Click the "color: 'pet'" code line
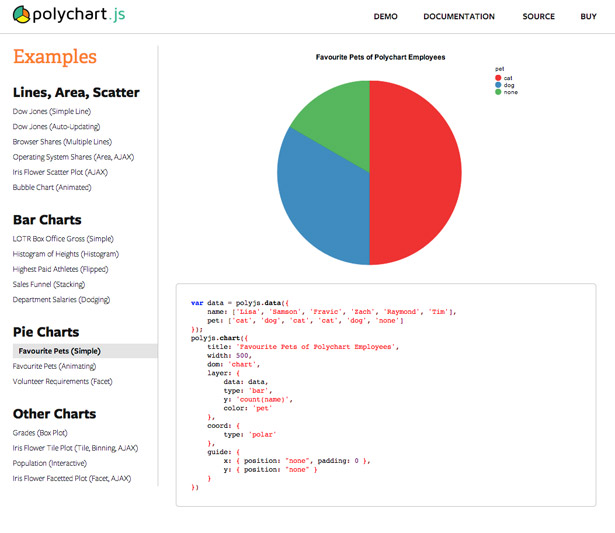 pos(248,408)
